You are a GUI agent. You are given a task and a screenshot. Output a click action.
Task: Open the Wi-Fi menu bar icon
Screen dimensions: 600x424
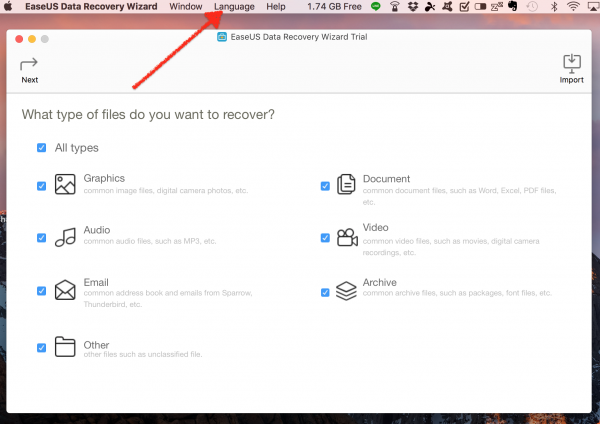tap(573, 6)
